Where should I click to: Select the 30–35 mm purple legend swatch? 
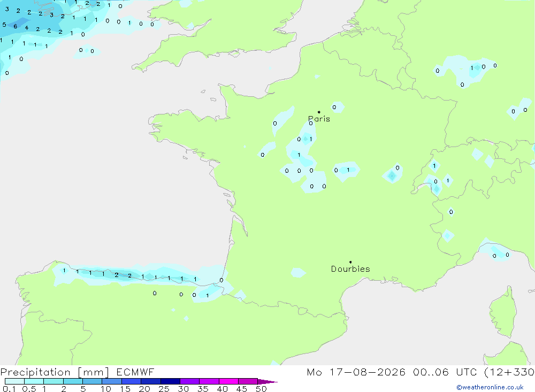pos(190,381)
